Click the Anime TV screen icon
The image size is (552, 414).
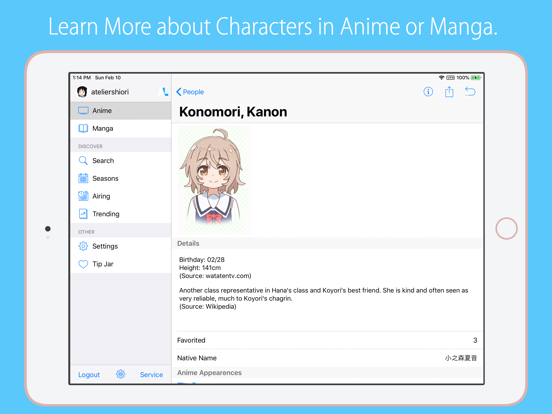tap(83, 111)
